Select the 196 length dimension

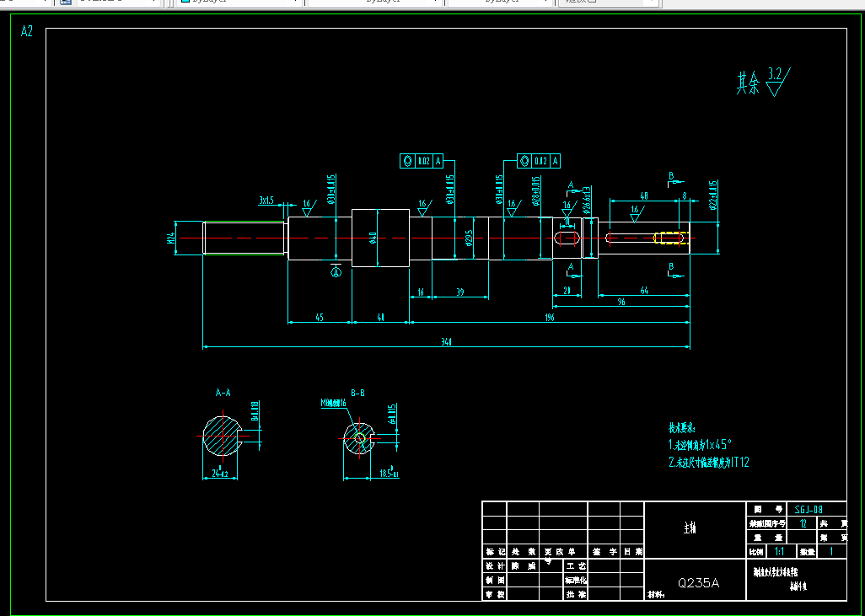coord(550,317)
